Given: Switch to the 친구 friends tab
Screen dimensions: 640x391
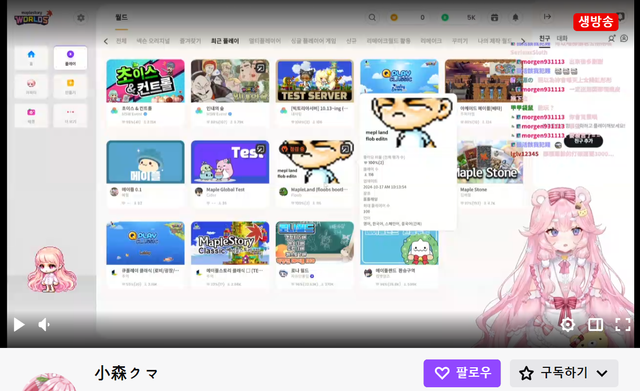Looking at the screenshot, I should tap(544, 38).
